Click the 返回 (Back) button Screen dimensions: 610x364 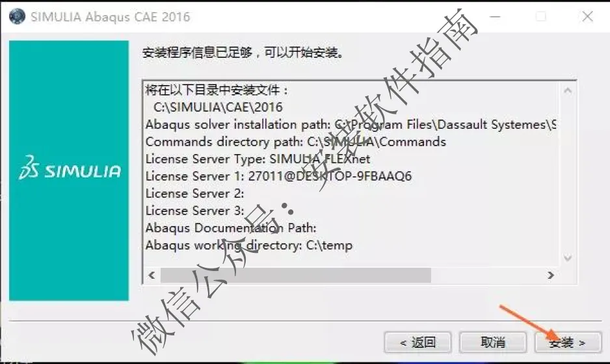[418, 342]
